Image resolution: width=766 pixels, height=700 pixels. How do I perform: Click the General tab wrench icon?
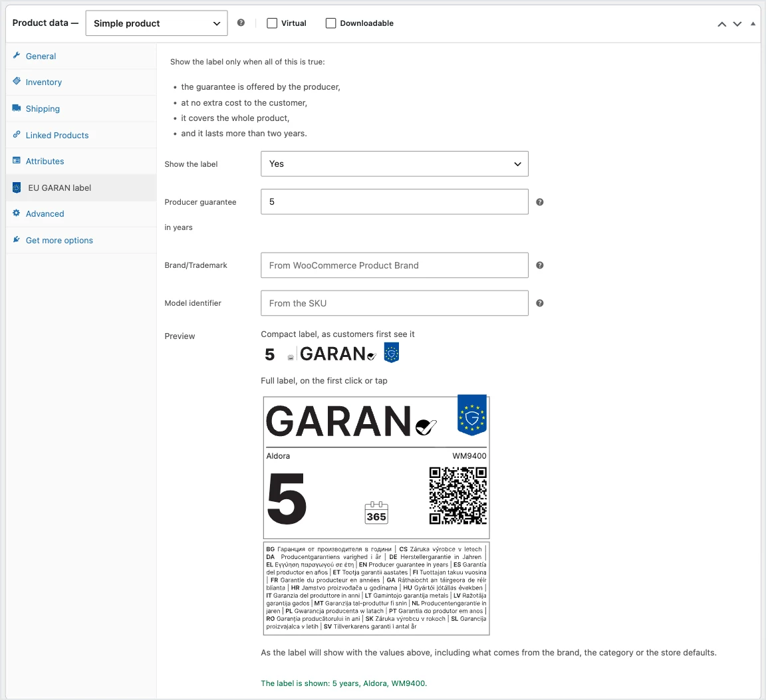pyautogui.click(x=17, y=56)
